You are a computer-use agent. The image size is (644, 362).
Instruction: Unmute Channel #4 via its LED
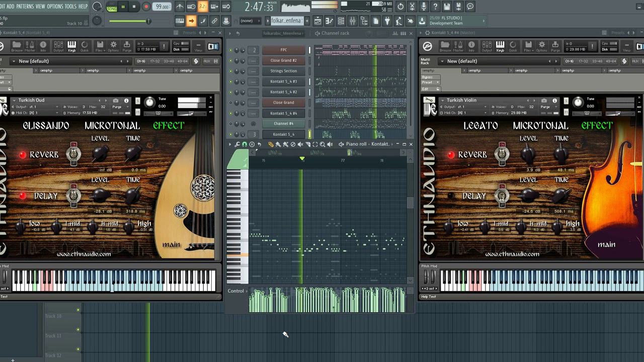click(x=231, y=124)
